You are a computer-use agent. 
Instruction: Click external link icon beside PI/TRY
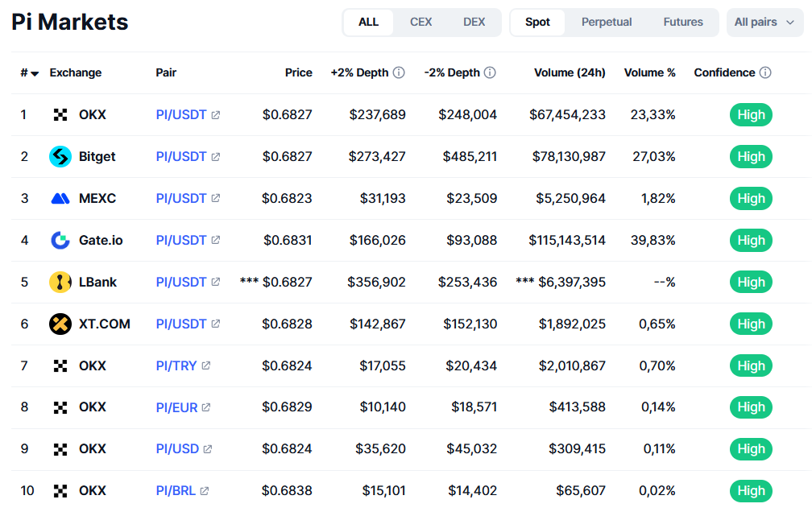(x=206, y=366)
